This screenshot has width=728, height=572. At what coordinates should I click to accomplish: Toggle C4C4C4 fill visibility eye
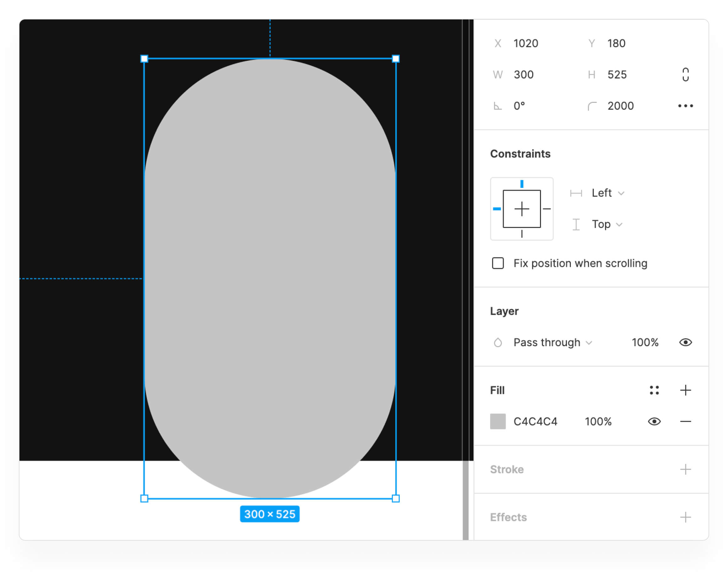pyautogui.click(x=654, y=421)
